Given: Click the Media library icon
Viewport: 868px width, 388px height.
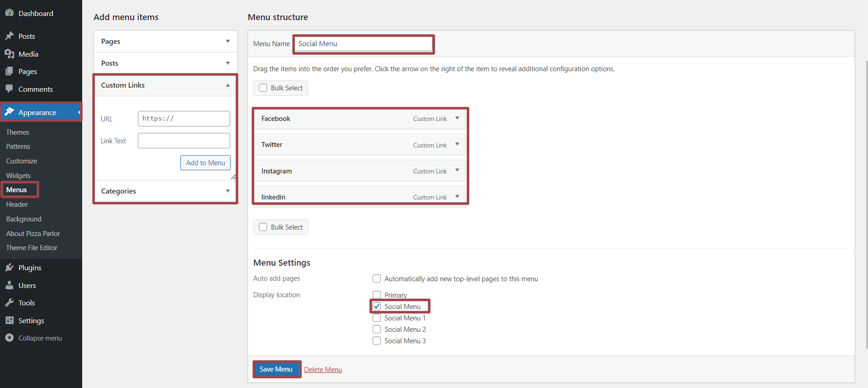Looking at the screenshot, I should coord(9,54).
